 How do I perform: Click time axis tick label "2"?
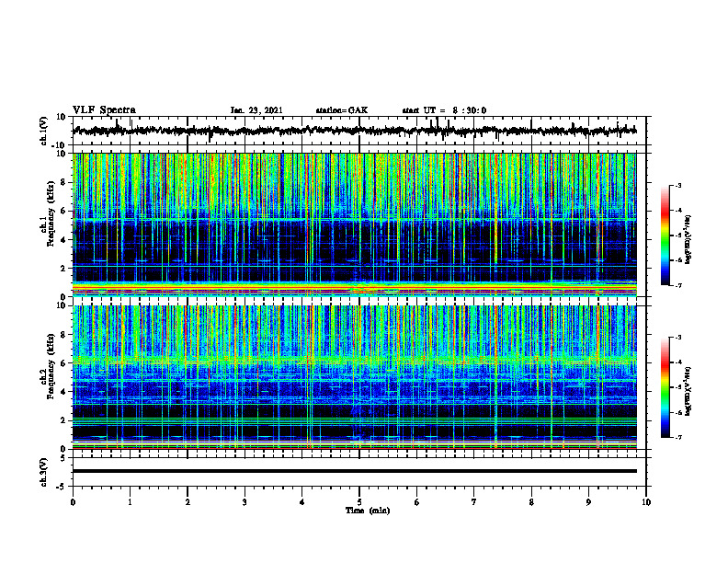(188, 502)
